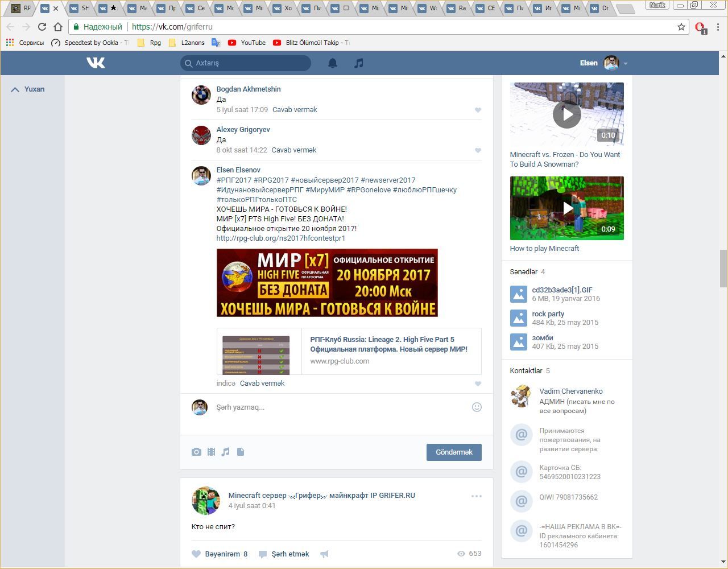Click QIWI contact @ icon
This screenshot has height=569, width=728.
click(521, 501)
